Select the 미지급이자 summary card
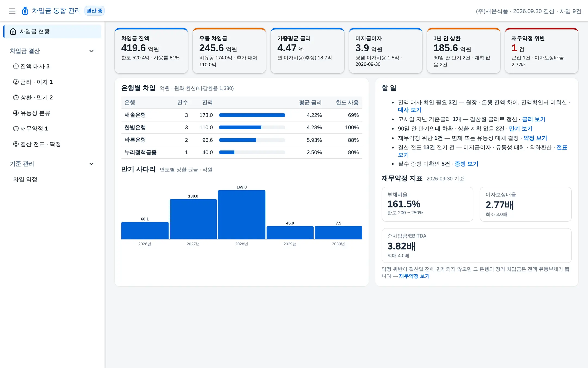The height and width of the screenshot is (368, 588). click(385, 51)
